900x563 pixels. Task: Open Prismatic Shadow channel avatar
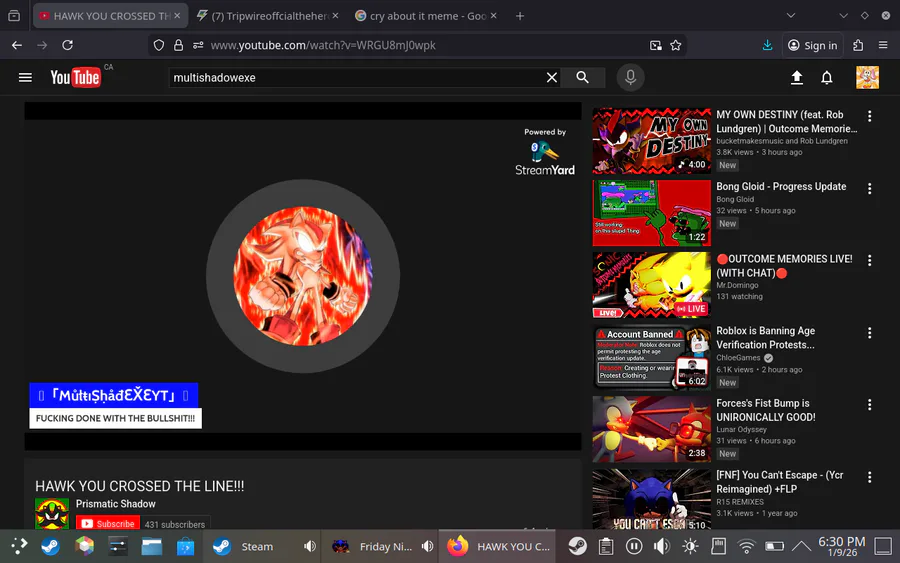(x=52, y=513)
